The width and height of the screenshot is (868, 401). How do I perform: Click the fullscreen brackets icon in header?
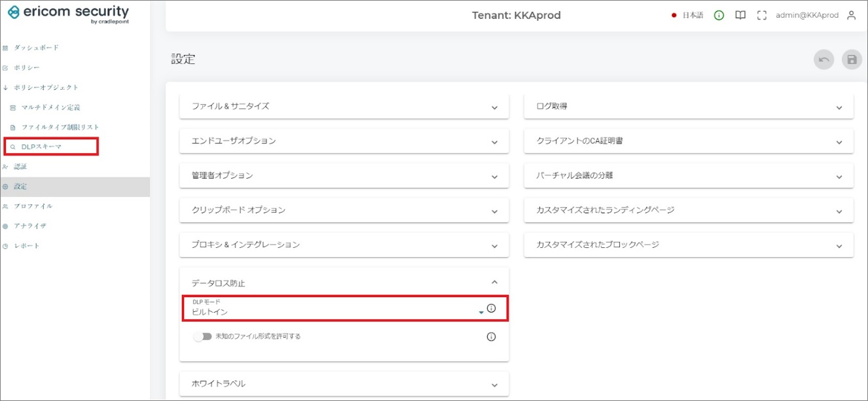coord(761,15)
